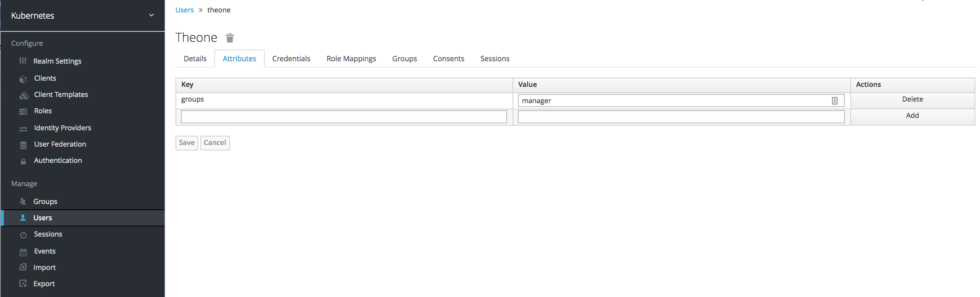This screenshot has height=297, width=980.
Task: Click the Users person icon
Action: [23, 218]
